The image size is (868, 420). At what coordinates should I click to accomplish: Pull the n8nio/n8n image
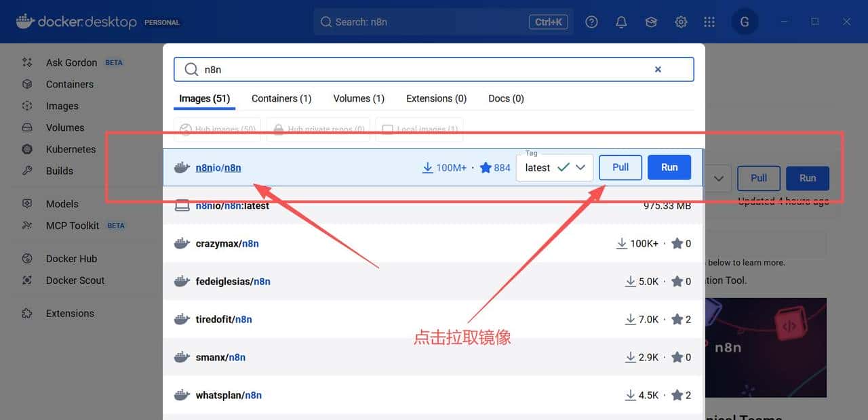point(620,167)
